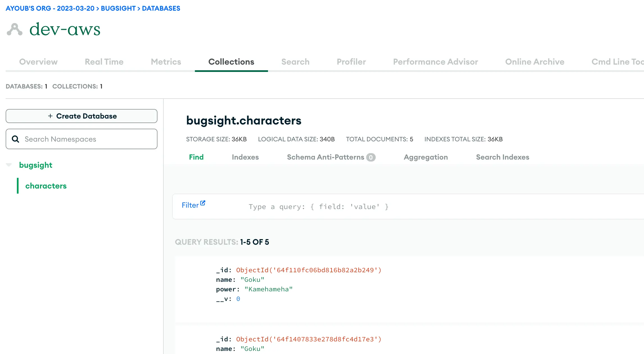Click the magnifier icon in namespace search

click(x=15, y=139)
